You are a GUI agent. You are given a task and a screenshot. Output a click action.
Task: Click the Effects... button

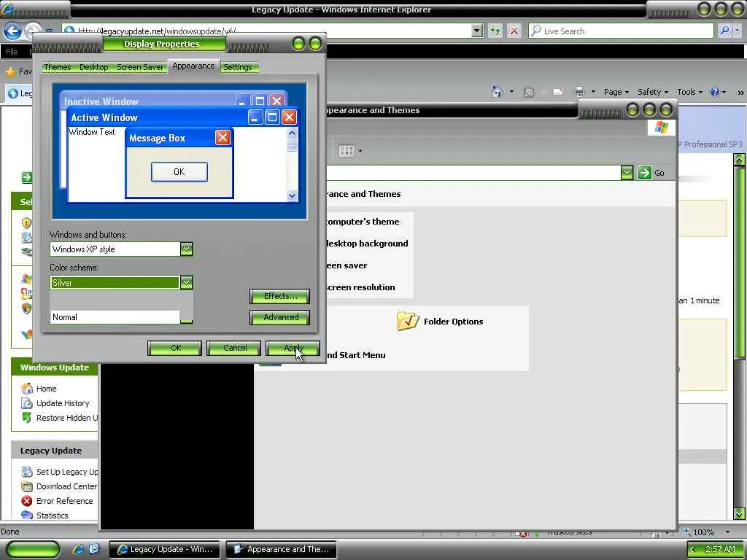[x=279, y=296]
